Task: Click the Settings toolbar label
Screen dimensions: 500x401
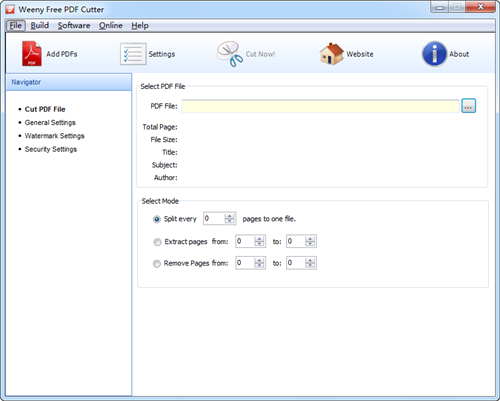Action: pyautogui.click(x=162, y=54)
